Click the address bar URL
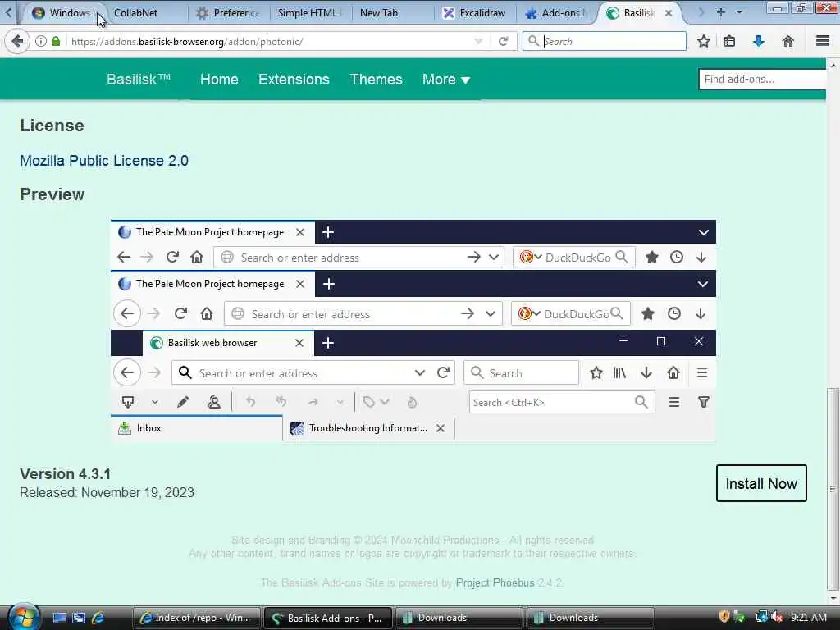840x630 pixels. tap(187, 41)
